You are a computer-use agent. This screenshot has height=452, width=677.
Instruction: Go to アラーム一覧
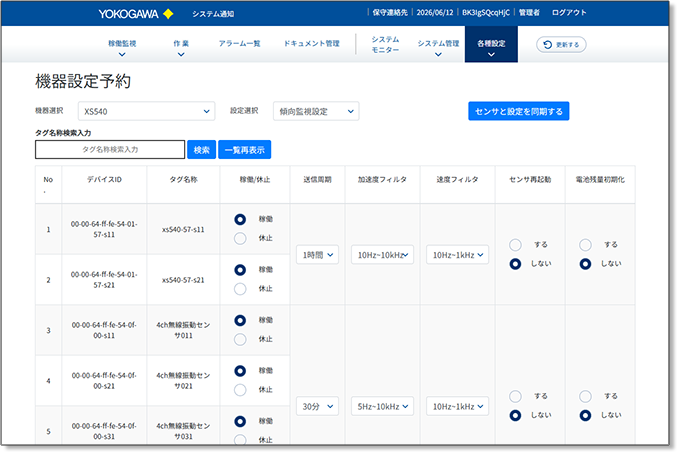click(239, 43)
